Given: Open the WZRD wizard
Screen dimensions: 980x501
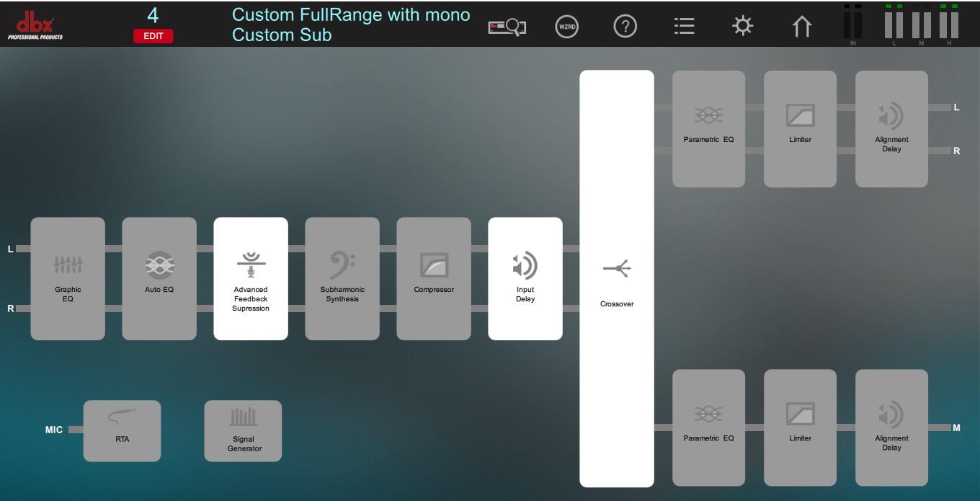Looking at the screenshot, I should pos(567,27).
